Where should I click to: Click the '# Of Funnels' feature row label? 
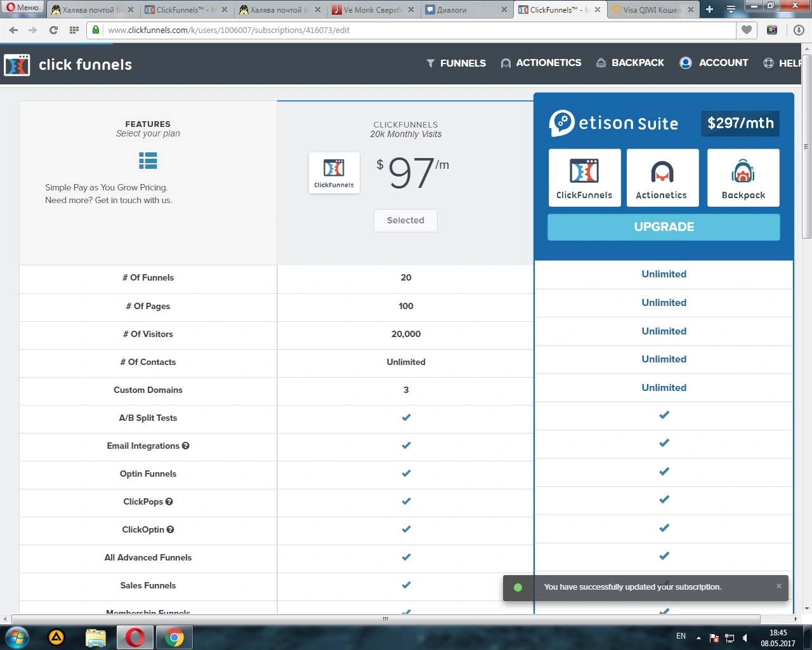148,277
